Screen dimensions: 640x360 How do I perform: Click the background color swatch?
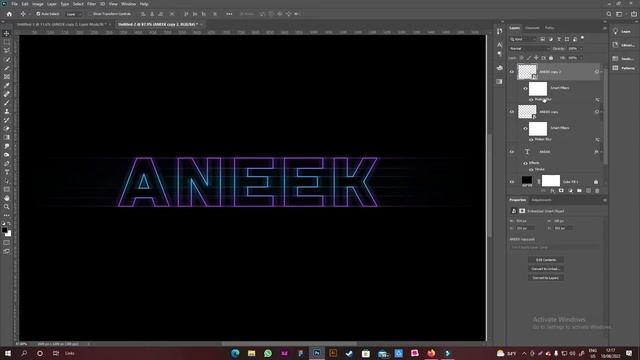9,234
